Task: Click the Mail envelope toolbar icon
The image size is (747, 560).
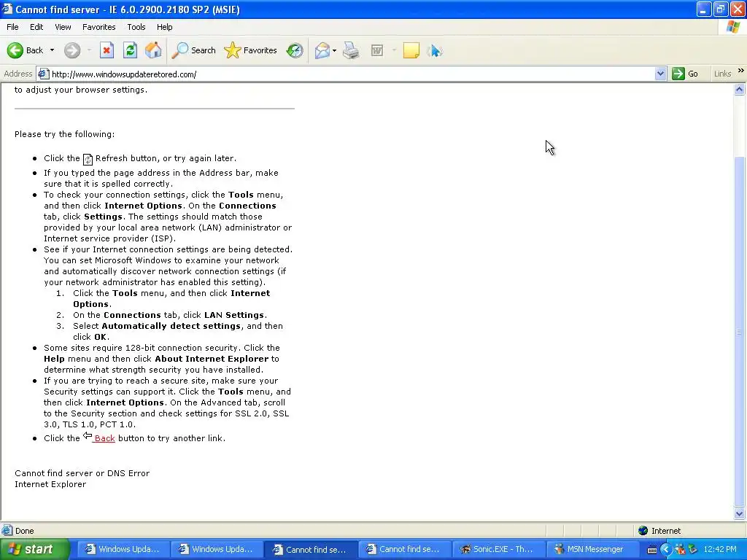Action: (322, 50)
